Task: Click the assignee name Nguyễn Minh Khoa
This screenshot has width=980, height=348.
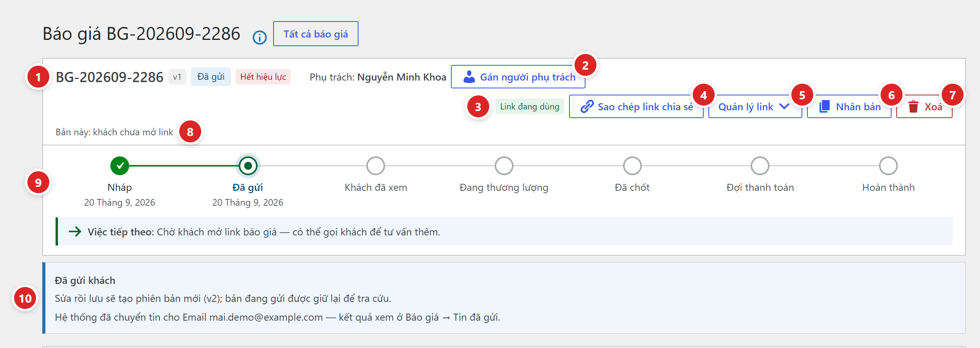Action: 402,77
